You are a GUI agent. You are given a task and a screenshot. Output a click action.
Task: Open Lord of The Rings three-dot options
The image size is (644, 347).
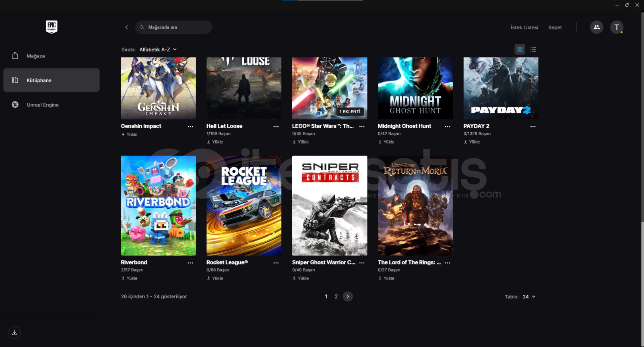[447, 263]
